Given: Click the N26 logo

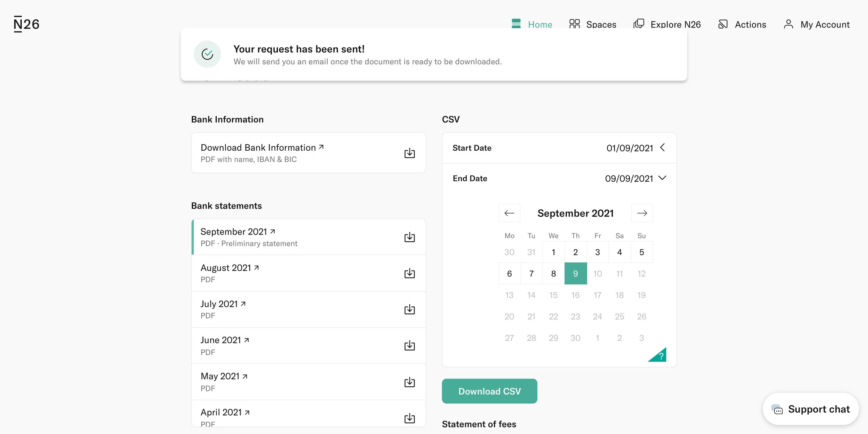Looking at the screenshot, I should click(x=26, y=24).
